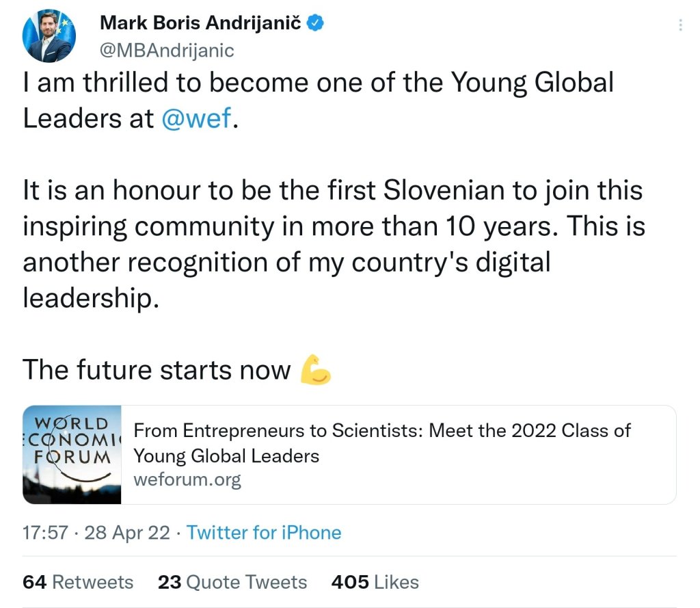Open the display name Mark Boris Andrijanič

[x=200, y=23]
